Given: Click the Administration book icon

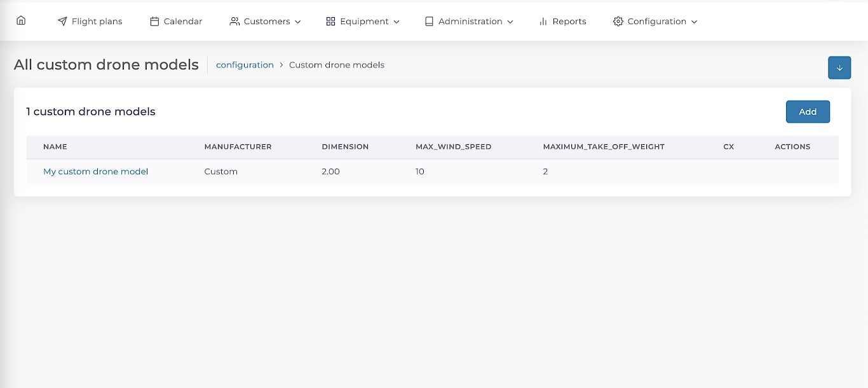Looking at the screenshot, I should pyautogui.click(x=429, y=22).
